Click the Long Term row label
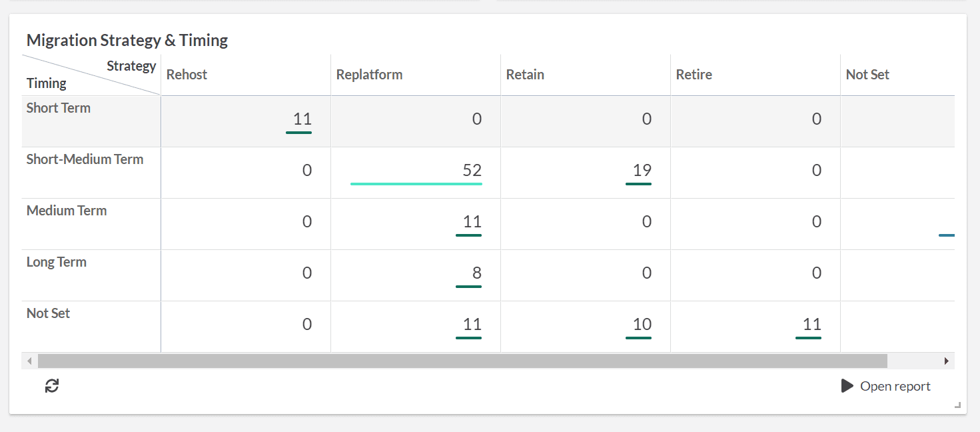 coord(57,262)
